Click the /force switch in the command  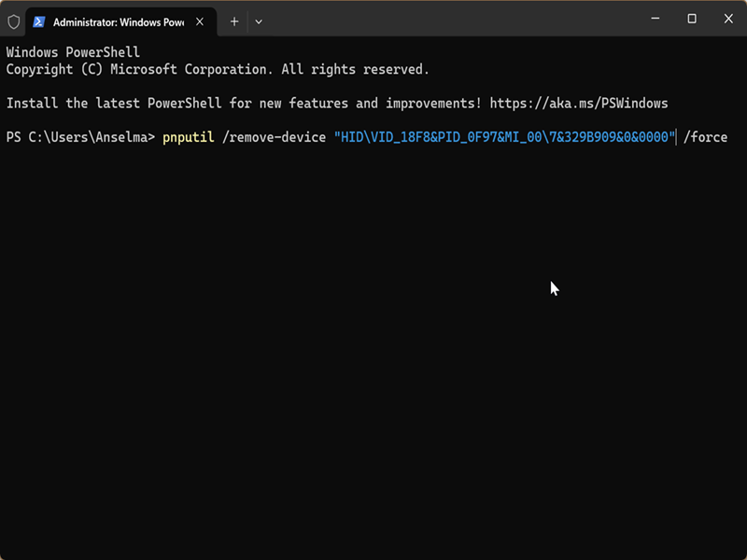[705, 137]
